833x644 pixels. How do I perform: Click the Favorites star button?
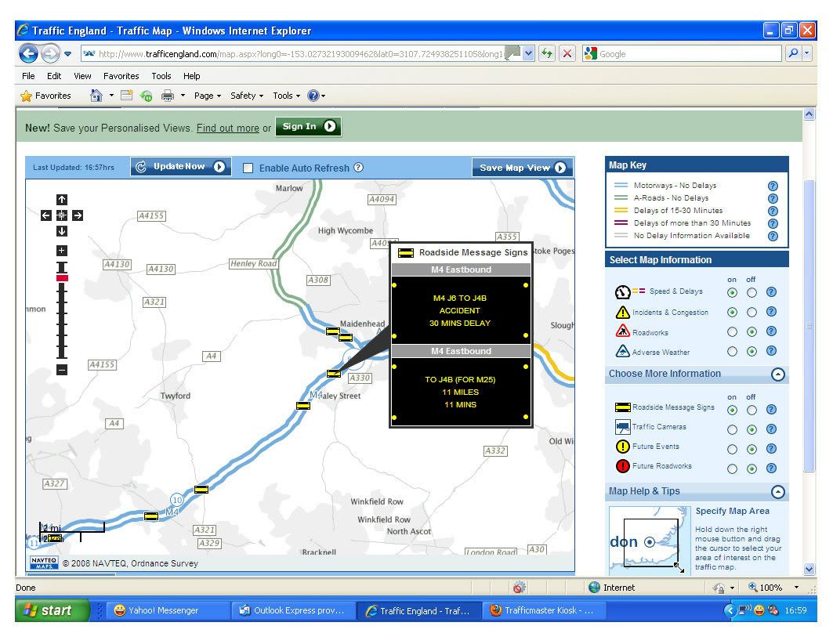pyautogui.click(x=45, y=96)
